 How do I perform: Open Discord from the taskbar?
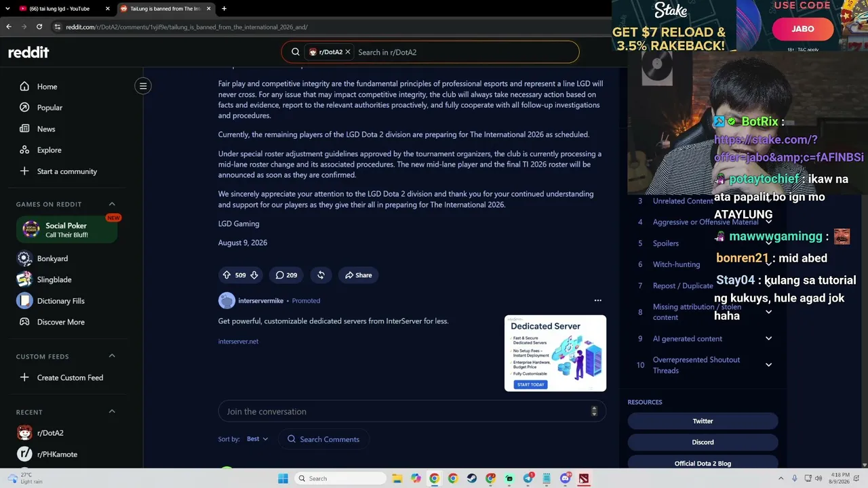tap(565, 479)
